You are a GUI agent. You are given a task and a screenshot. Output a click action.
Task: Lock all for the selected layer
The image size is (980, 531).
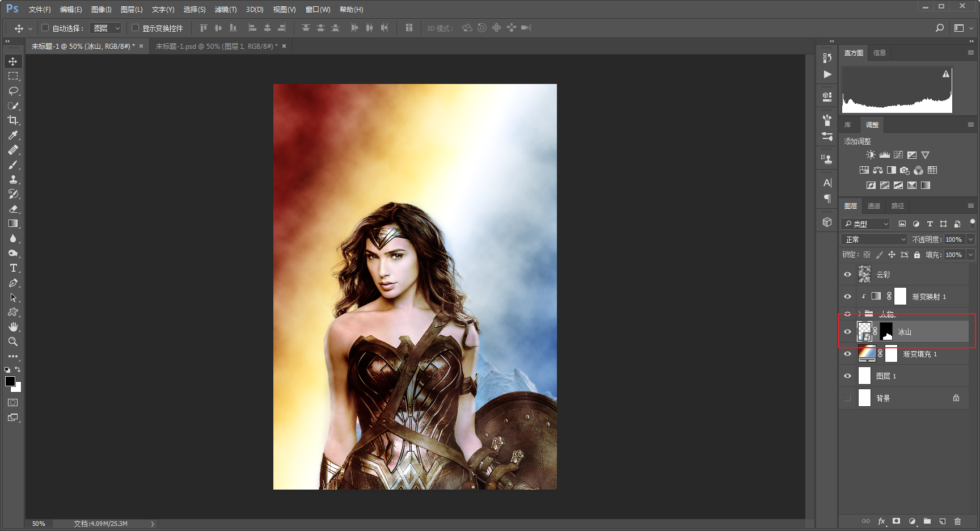(x=917, y=255)
